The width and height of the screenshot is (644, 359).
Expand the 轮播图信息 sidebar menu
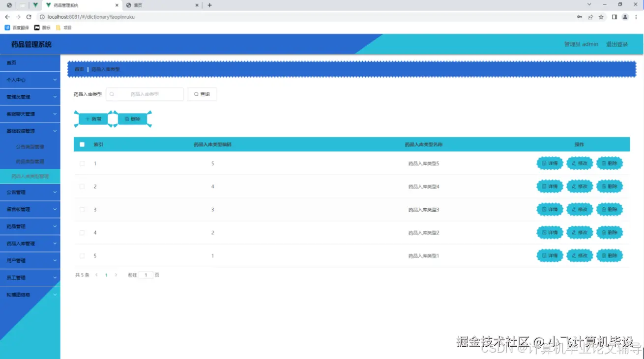[30, 295]
